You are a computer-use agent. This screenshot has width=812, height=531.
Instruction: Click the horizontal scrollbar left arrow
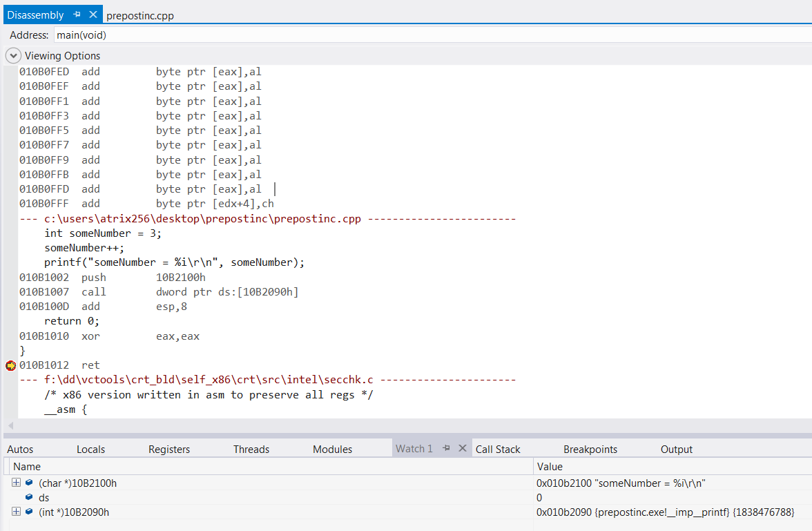tap(10, 425)
